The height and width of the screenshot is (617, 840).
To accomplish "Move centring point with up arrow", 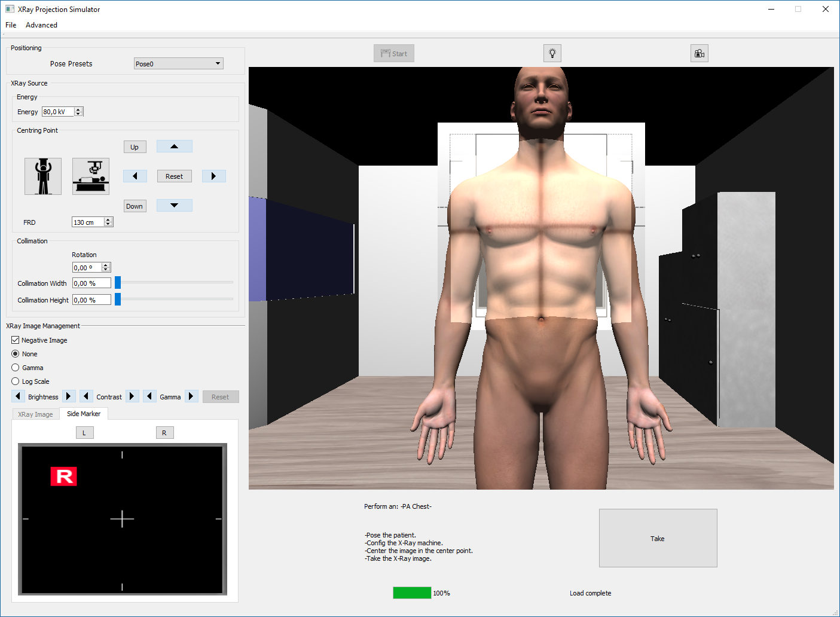I will [174, 146].
